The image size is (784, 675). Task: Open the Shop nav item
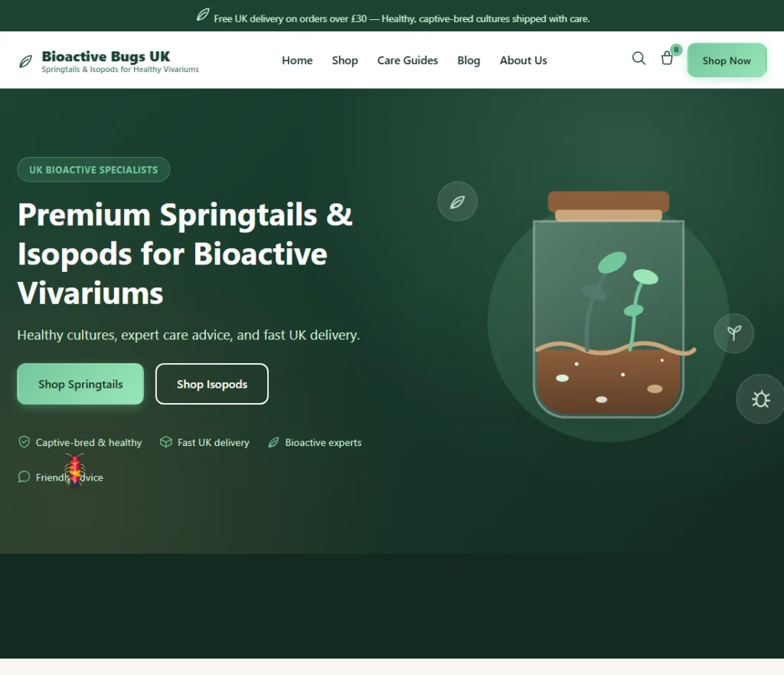point(345,60)
